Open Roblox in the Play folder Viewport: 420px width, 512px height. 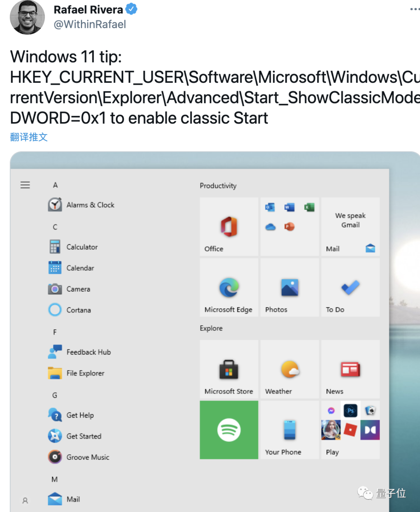[x=350, y=430]
